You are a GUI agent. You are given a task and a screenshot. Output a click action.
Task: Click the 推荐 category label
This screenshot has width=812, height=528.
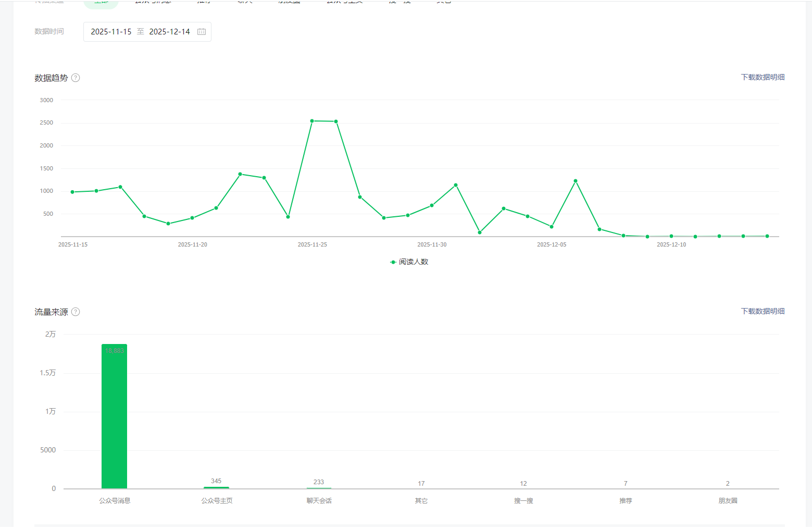coord(626,501)
